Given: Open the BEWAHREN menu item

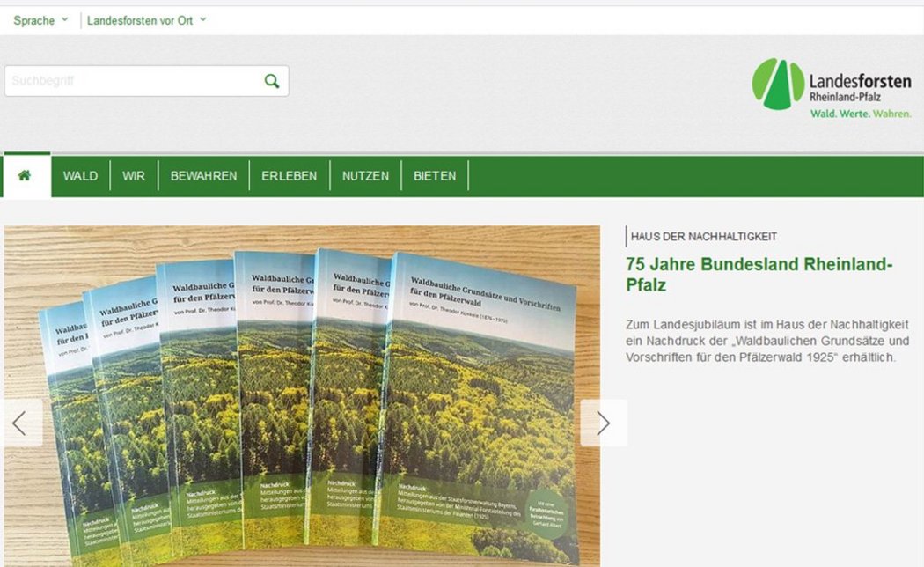Looking at the screenshot, I should [x=203, y=176].
